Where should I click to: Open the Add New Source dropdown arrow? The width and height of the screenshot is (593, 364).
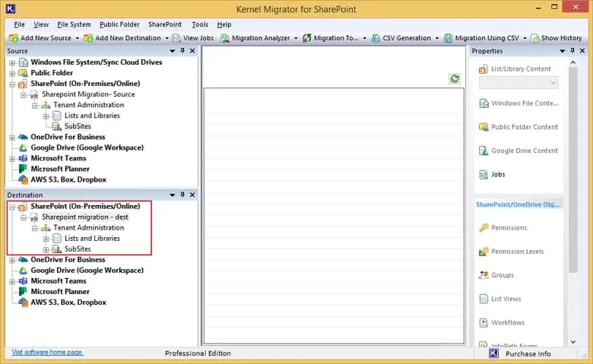coord(77,38)
